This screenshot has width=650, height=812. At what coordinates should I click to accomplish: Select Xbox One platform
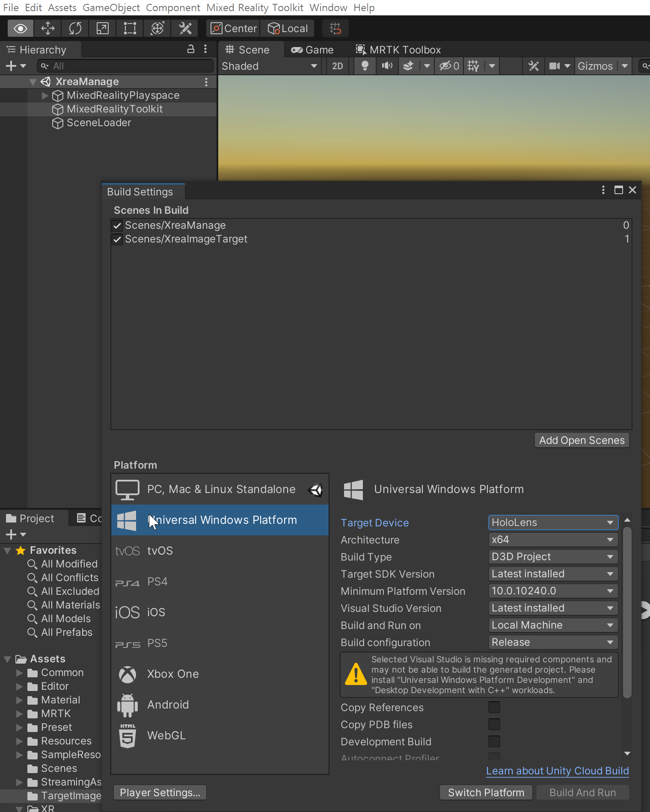point(220,674)
